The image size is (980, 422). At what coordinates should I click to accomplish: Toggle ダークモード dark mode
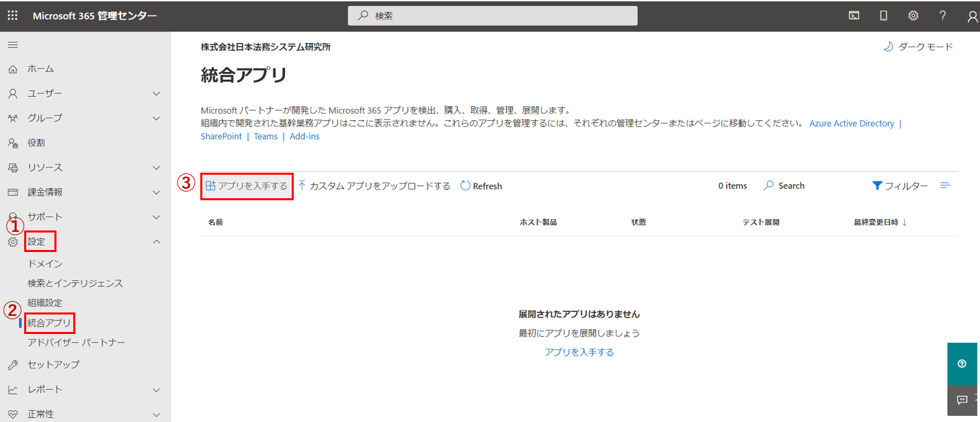click(x=918, y=46)
